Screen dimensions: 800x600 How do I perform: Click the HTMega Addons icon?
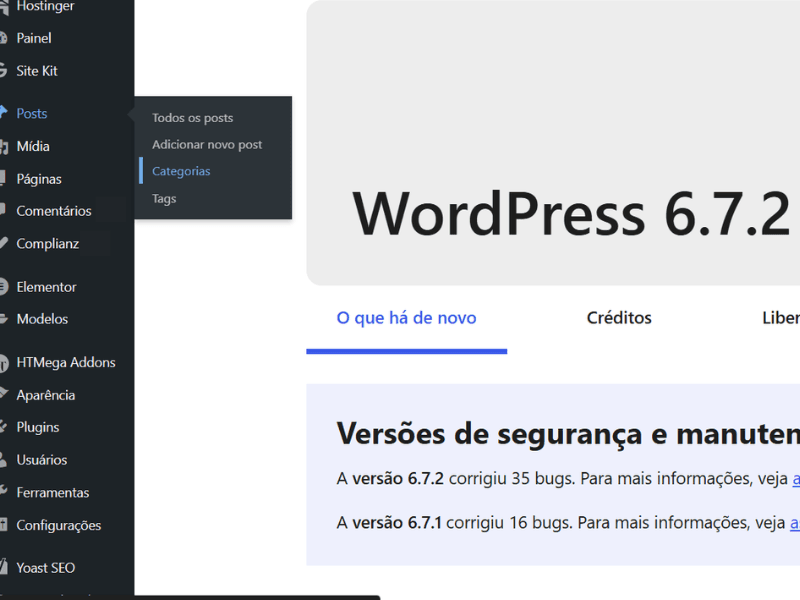pyautogui.click(x=4, y=363)
